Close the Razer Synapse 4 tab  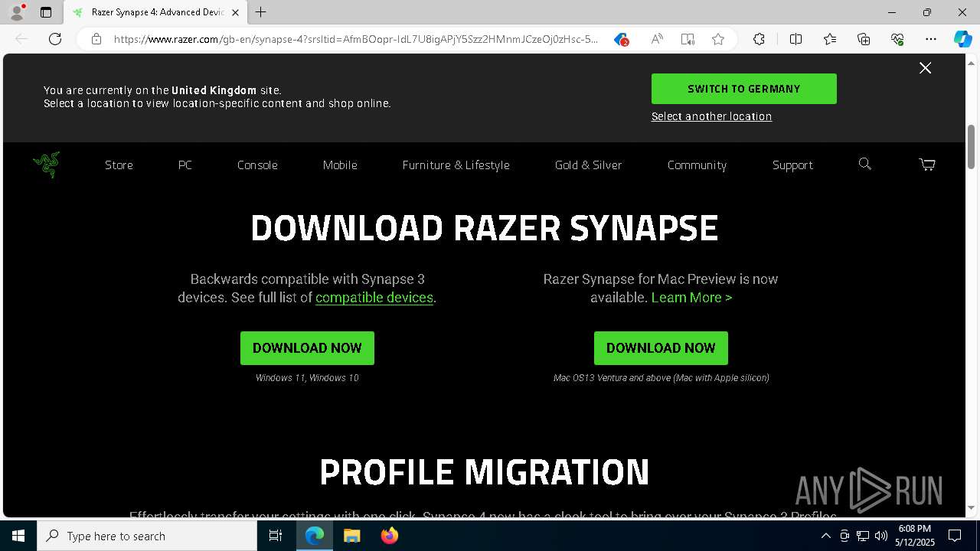[x=235, y=12]
